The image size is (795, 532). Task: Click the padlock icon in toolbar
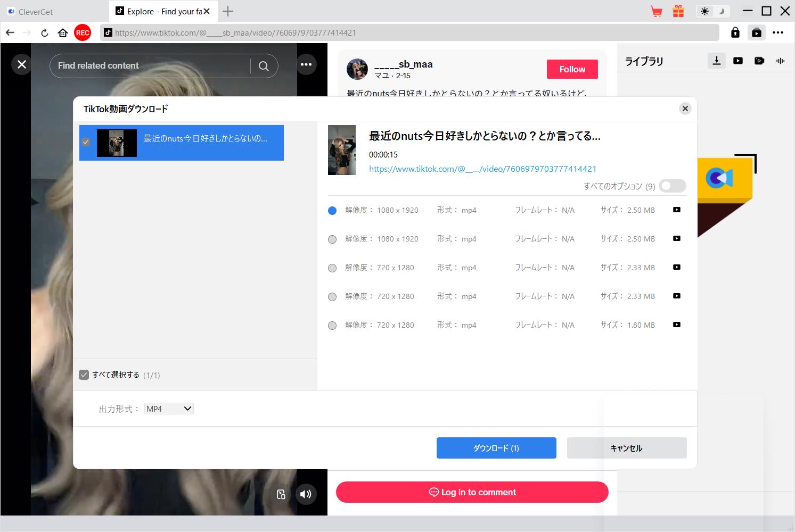click(735, 32)
